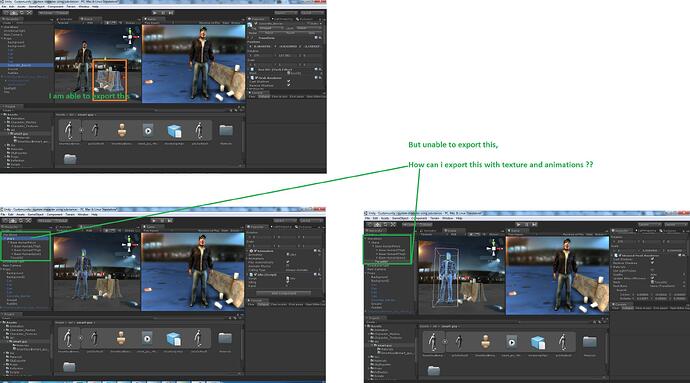This screenshot has width=690, height=383.
Task: Select the animation clip asset in the bottom-left window
Action: click(147, 339)
